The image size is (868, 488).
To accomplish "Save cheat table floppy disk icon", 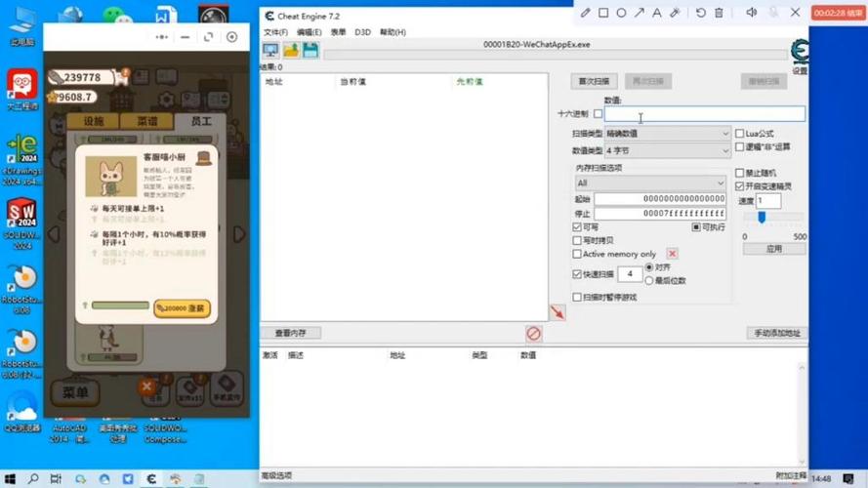I will click(310, 51).
